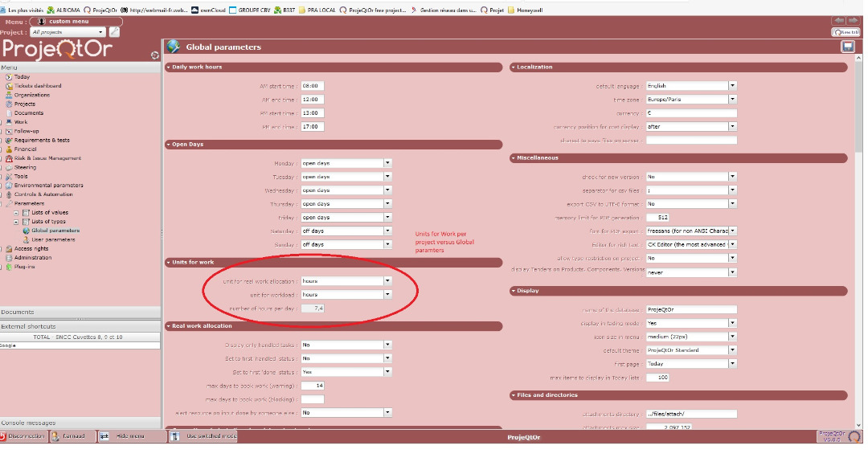Toggle Use switched mode button
Image resolution: width=868 pixels, height=470 pixels.
(x=204, y=436)
